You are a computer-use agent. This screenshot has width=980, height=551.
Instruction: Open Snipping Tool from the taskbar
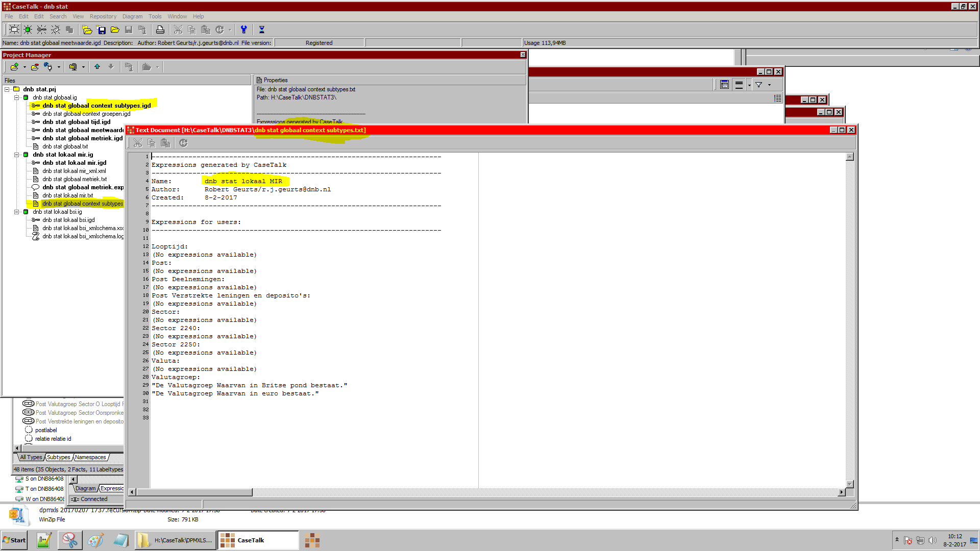coord(70,540)
